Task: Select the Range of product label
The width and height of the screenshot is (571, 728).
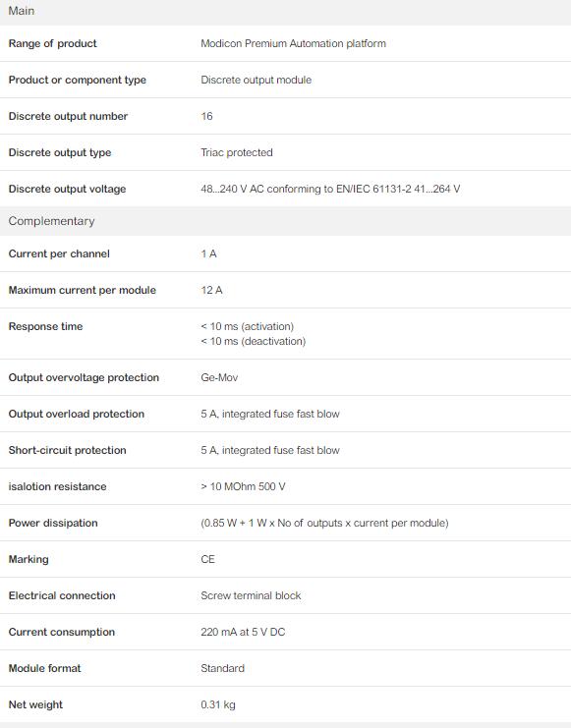Action: point(52,43)
